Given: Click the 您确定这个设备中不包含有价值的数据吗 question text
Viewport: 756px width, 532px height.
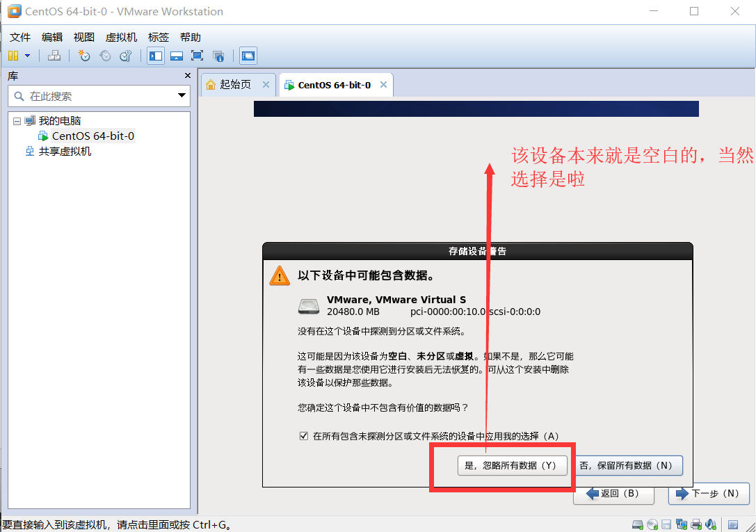Looking at the screenshot, I should (x=383, y=408).
